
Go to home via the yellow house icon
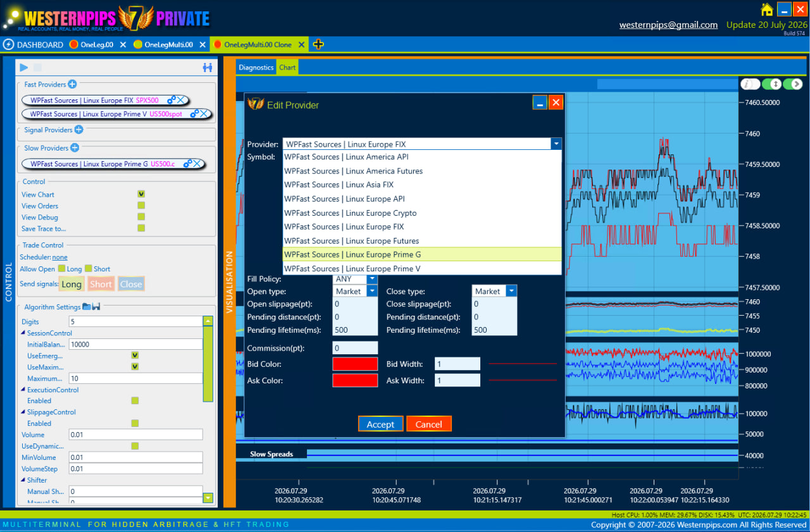click(767, 9)
